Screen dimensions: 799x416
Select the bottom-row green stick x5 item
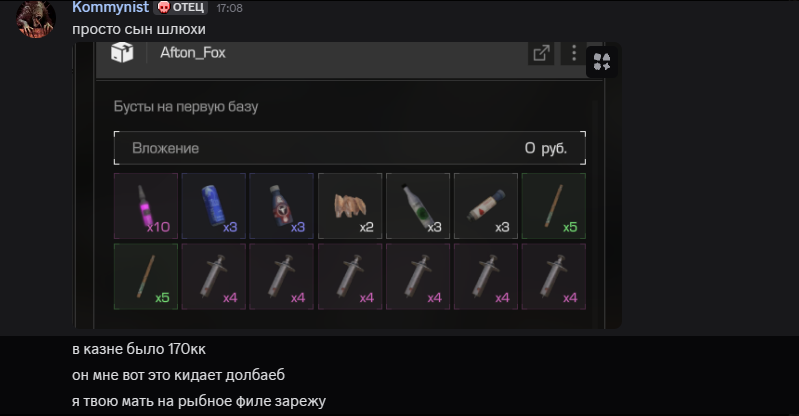(146, 276)
